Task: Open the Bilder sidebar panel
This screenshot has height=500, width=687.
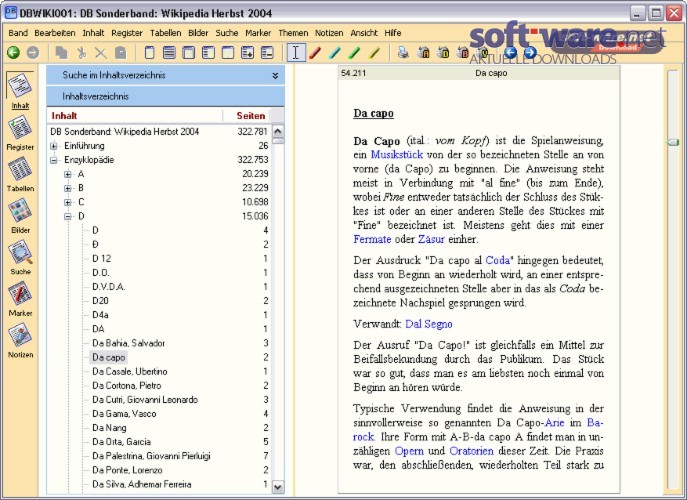Action: coord(20,216)
